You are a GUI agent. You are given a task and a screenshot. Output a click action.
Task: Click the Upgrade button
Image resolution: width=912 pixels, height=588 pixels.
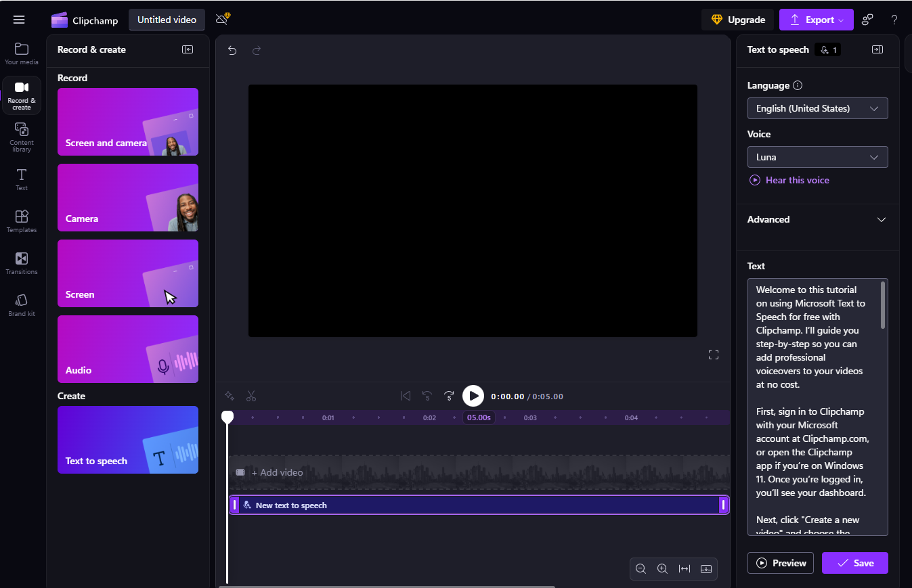[738, 20]
